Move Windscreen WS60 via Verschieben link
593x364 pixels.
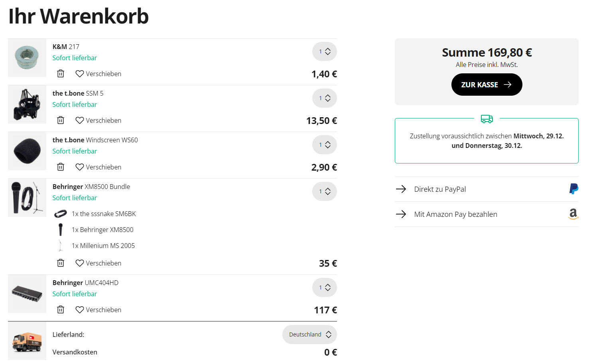tap(103, 167)
